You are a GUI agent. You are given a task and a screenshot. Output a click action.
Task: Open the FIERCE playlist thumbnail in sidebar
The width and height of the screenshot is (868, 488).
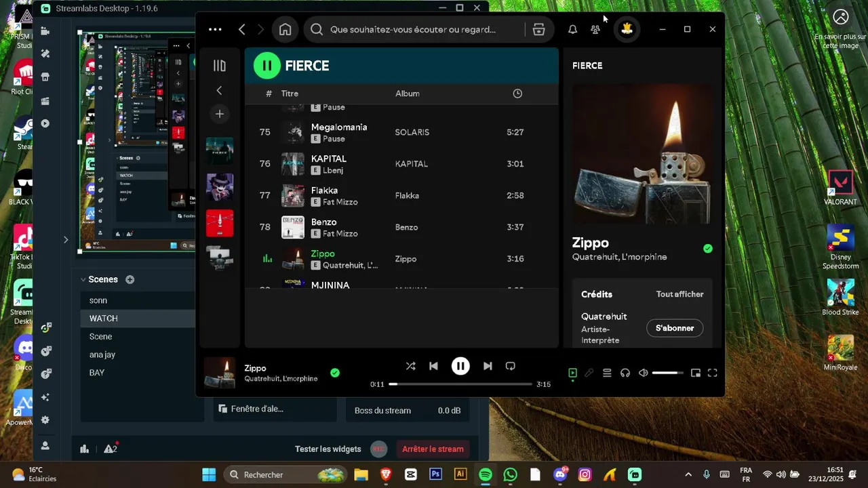pyautogui.click(x=219, y=150)
